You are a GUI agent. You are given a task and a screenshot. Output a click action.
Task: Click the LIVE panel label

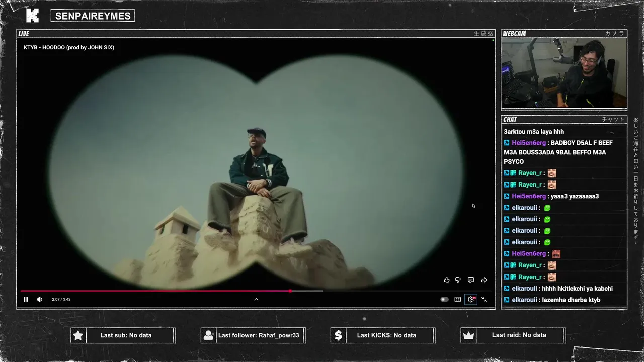24,34
